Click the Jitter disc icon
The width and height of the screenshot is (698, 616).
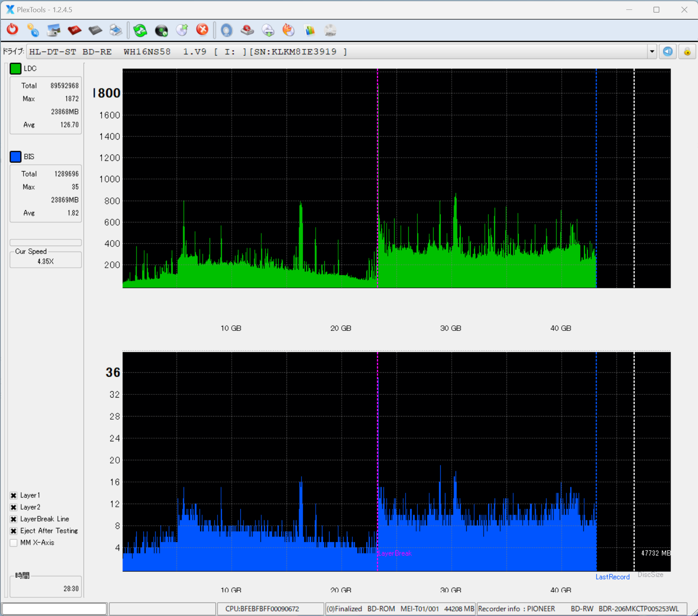point(330,30)
